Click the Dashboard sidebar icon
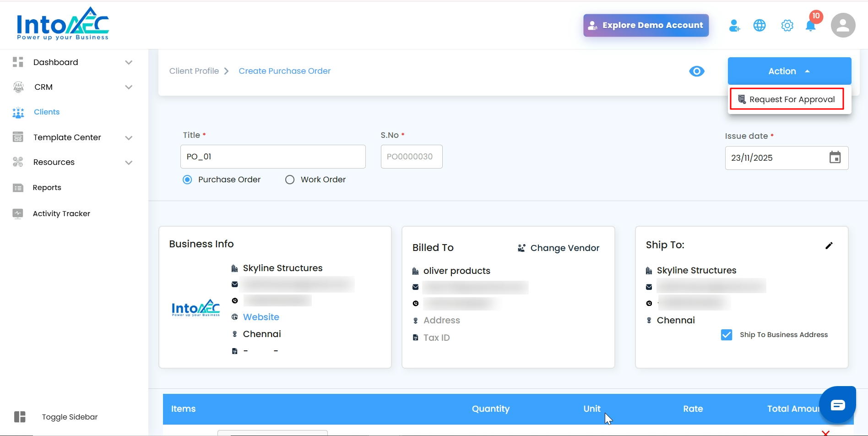868x436 pixels. tap(18, 62)
